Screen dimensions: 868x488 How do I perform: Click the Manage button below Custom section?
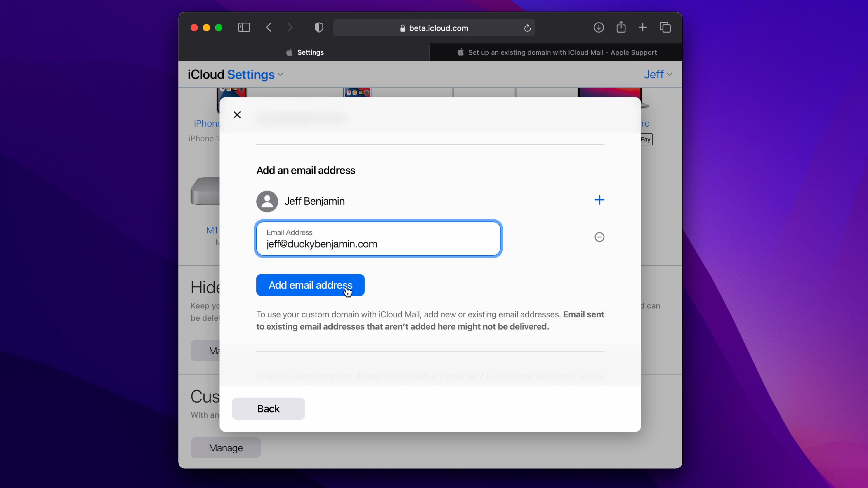[x=225, y=448]
